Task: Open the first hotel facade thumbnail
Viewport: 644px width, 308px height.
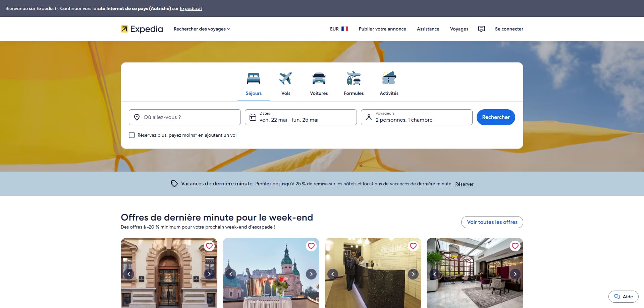Action: (169, 273)
